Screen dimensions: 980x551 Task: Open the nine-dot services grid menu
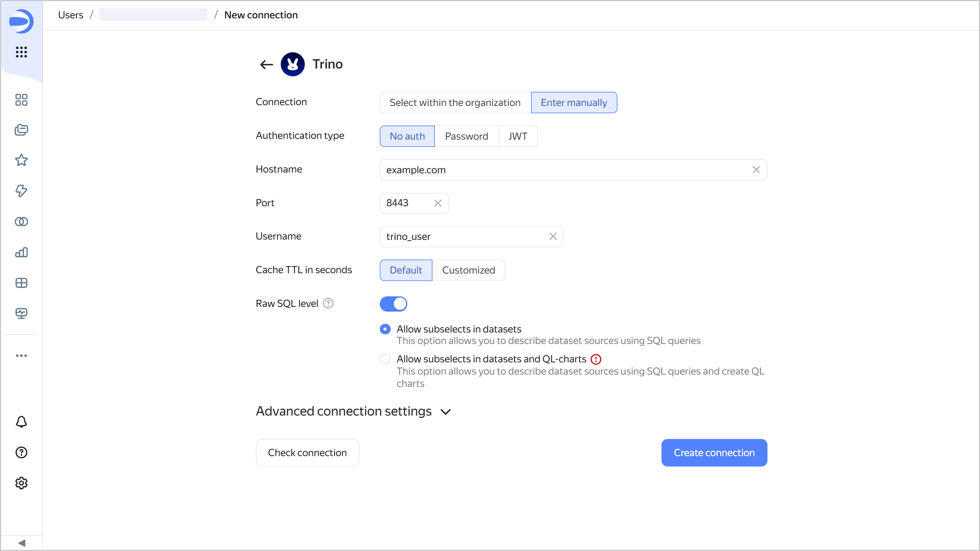[x=21, y=52]
